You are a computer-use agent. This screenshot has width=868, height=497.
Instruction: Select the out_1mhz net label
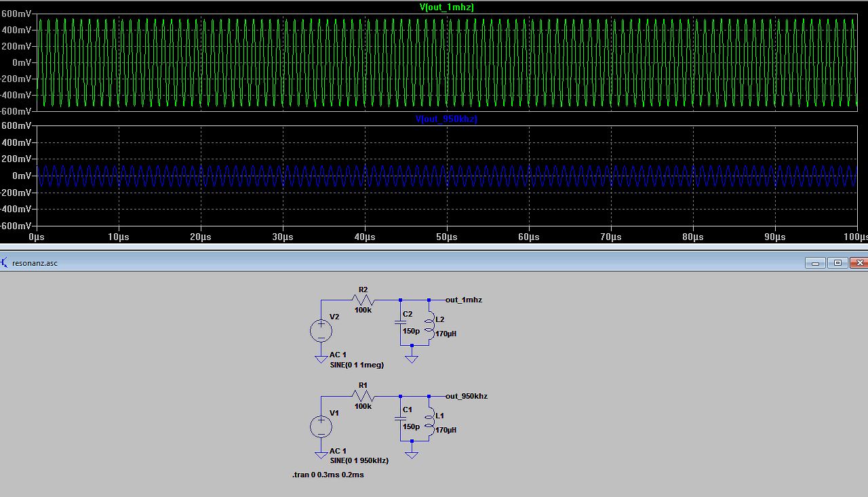(464, 300)
